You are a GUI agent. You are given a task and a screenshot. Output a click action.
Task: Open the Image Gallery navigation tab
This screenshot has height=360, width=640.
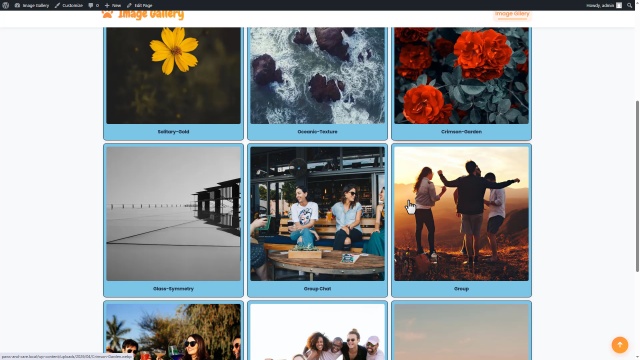[x=512, y=14]
